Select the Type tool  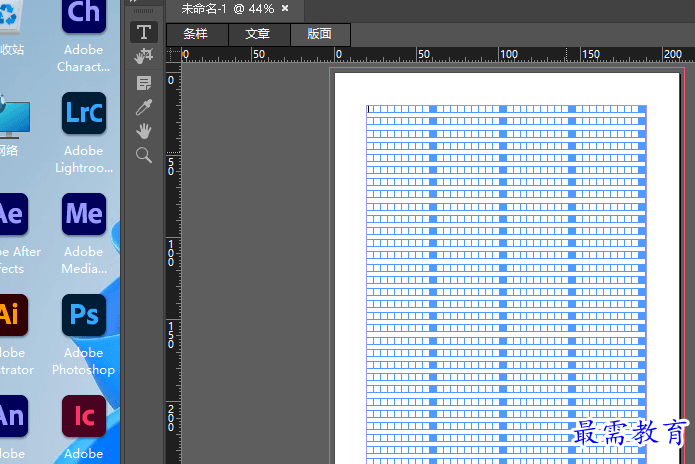tap(144, 32)
